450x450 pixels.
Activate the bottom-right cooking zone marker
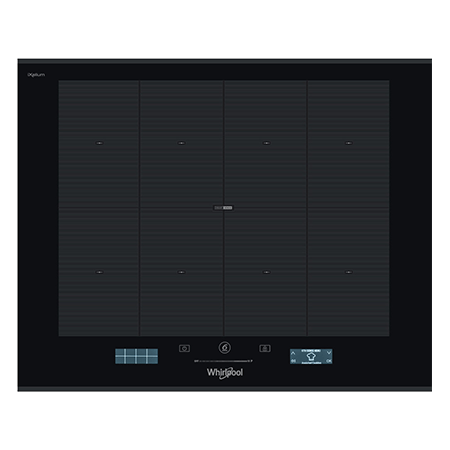coord(349,272)
